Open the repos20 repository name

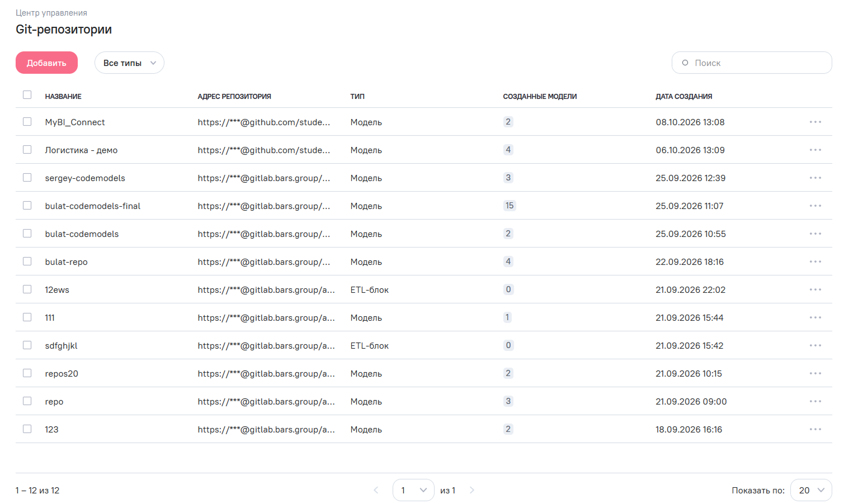pos(62,374)
